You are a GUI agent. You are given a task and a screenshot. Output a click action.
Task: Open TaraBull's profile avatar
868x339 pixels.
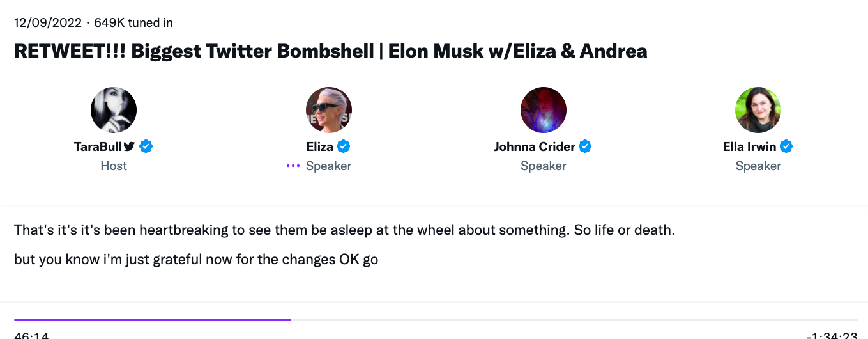[114, 110]
